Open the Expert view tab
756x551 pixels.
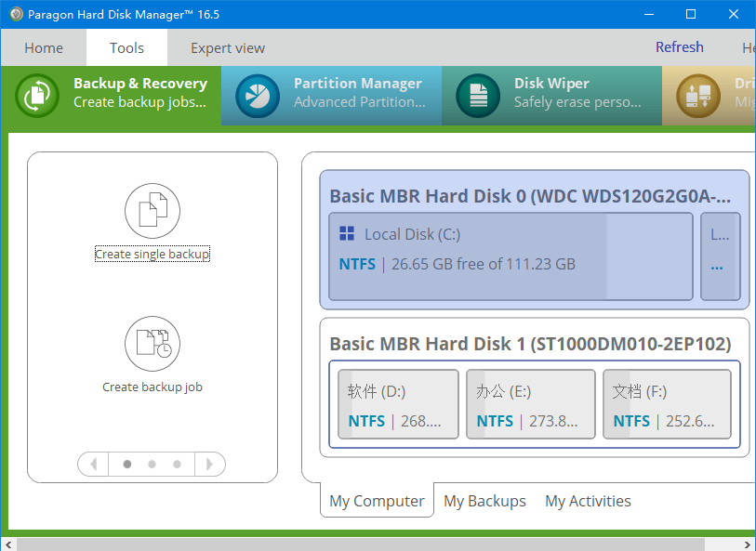coord(228,47)
